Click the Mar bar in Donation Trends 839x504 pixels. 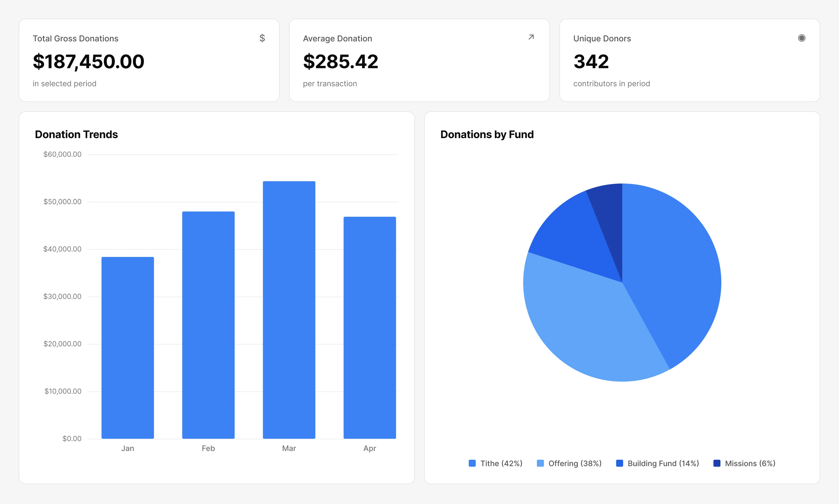click(289, 310)
